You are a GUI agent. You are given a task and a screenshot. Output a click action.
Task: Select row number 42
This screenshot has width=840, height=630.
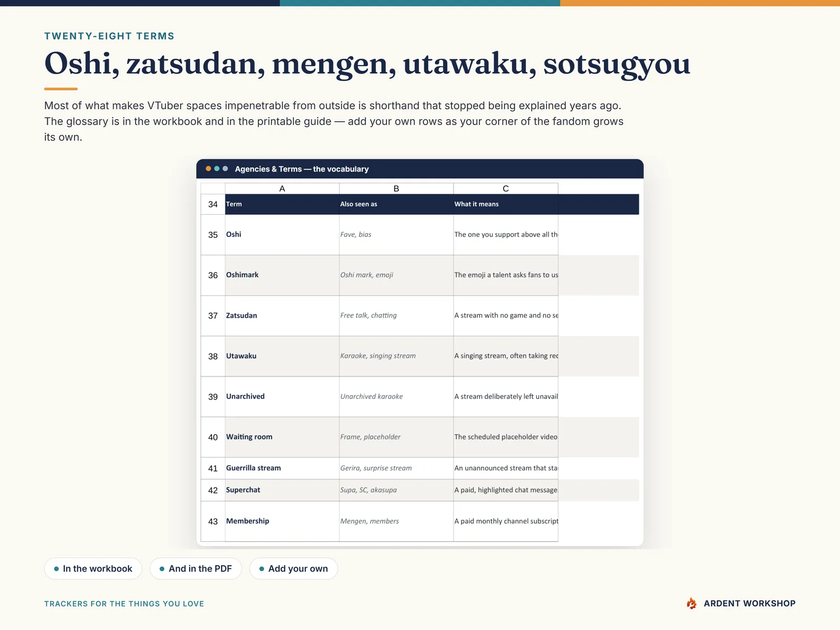point(213,490)
